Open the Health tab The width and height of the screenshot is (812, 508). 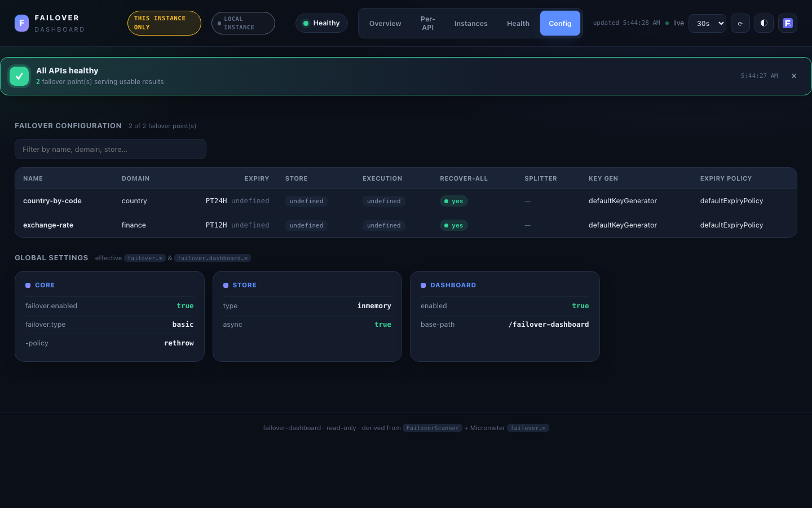point(518,23)
